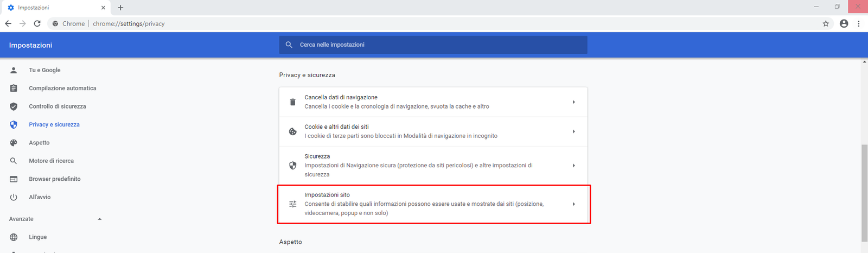Image resolution: width=868 pixels, height=253 pixels.
Task: Click the trash icon for Cancella dati di navigazione
Action: click(292, 102)
